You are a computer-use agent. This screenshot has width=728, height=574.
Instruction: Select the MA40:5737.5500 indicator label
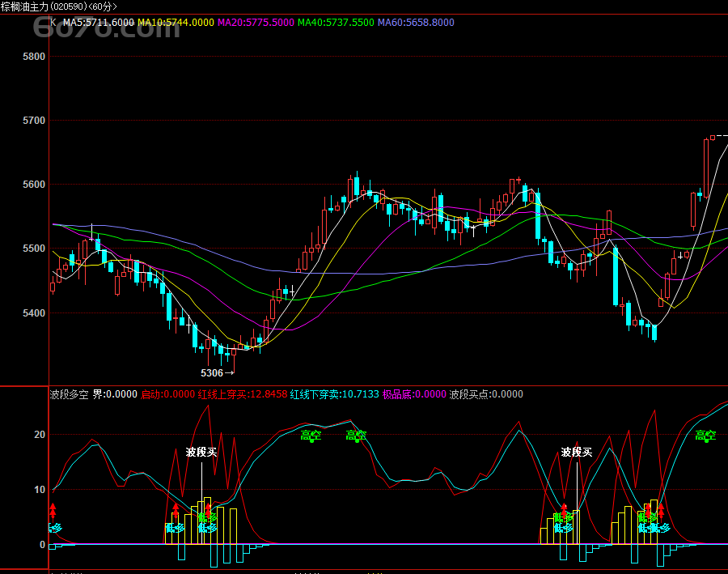(x=336, y=23)
